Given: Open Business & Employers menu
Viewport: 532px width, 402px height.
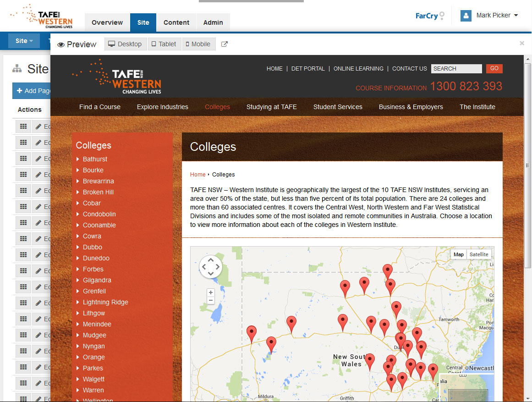Looking at the screenshot, I should pos(411,107).
